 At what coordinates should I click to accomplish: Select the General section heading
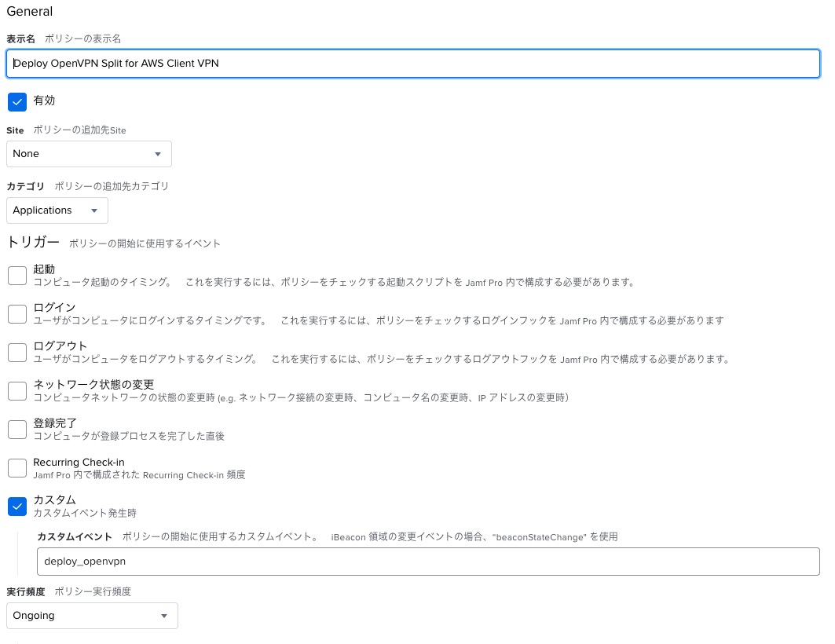coord(30,11)
